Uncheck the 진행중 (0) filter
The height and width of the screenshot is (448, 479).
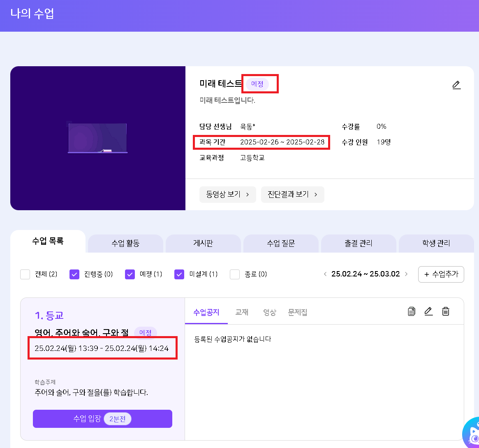[x=74, y=274]
